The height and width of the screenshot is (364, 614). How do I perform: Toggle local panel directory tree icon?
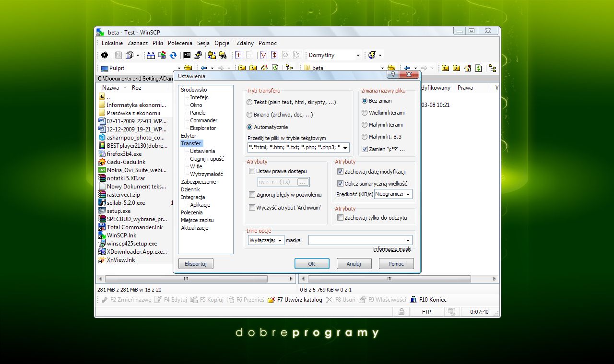(x=289, y=68)
